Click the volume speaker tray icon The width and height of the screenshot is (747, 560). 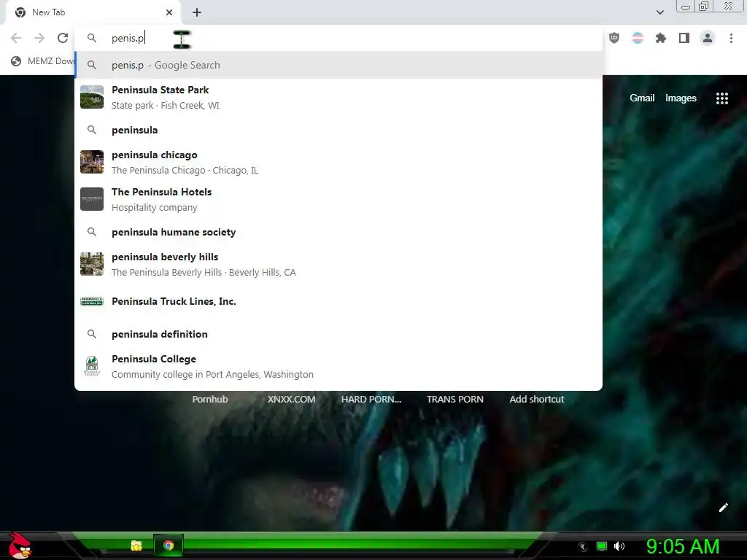pyautogui.click(x=619, y=546)
